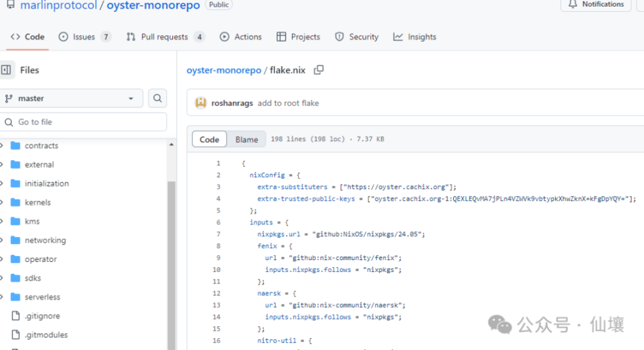Click roshanrags user avatar
Image resolution: width=644 pixels, height=350 pixels.
(200, 103)
